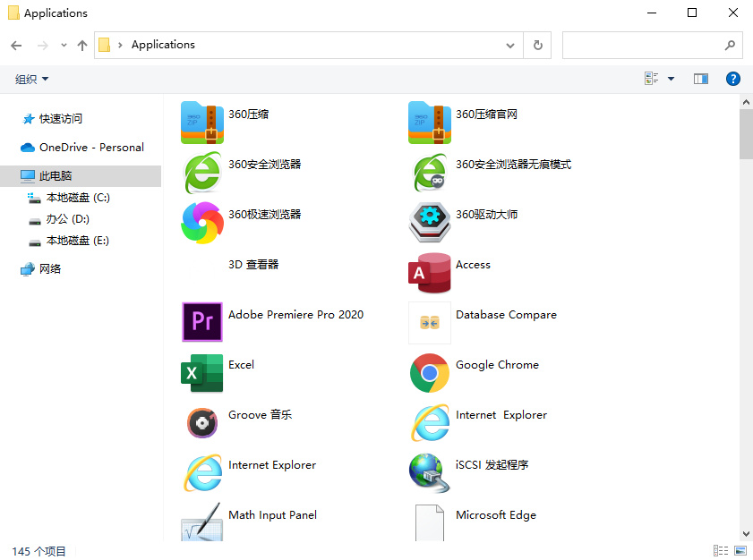Open the 360极速浏览器 icon
This screenshot has height=560, width=753.
(201, 222)
